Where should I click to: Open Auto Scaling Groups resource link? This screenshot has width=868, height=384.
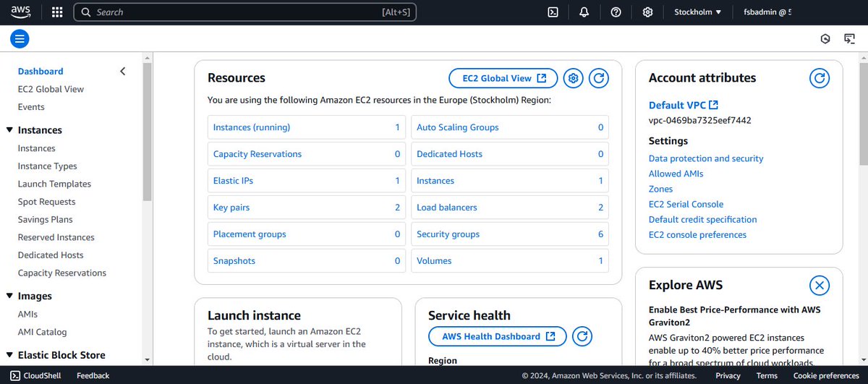457,127
